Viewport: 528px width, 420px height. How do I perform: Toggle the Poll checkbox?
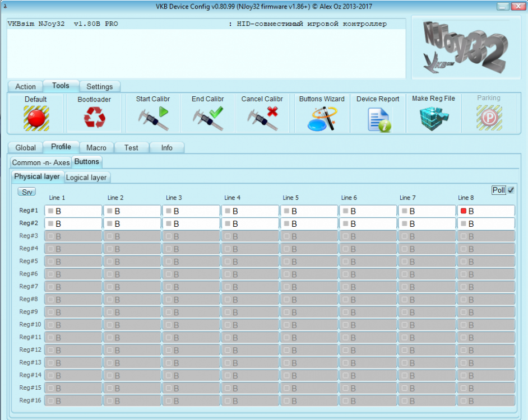[511, 190]
